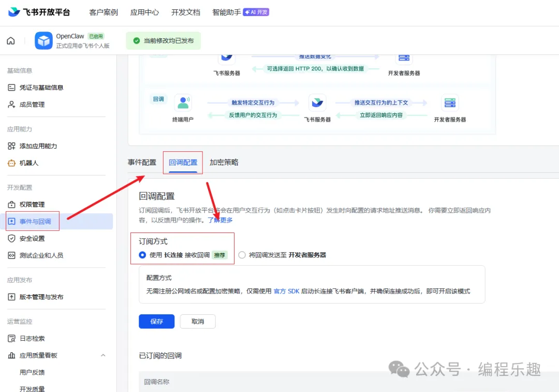Select 使用长连接接收回调 radio option
The image size is (559, 392).
[143, 255]
